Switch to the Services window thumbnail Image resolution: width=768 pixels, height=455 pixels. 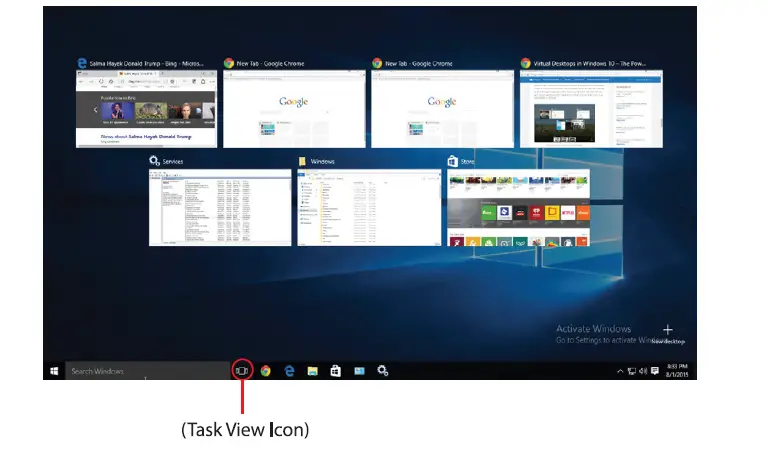point(220,207)
